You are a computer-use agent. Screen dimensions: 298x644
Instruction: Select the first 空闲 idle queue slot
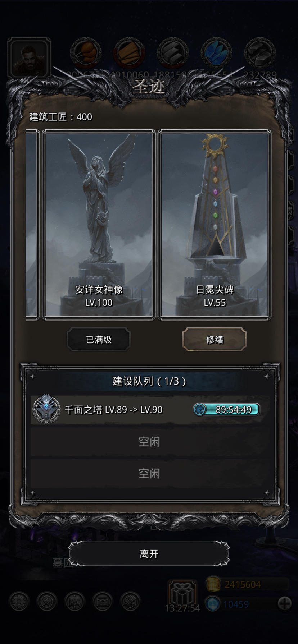coord(149,442)
